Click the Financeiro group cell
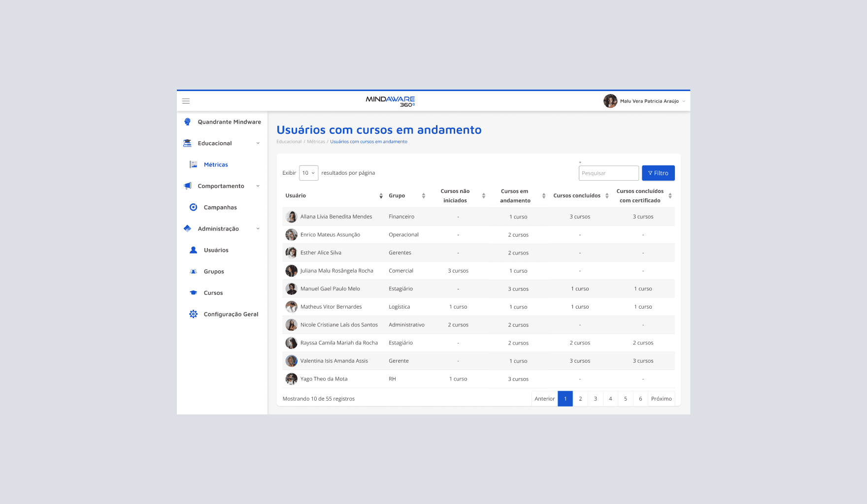Viewport: 867px width, 504px height. coord(401,217)
